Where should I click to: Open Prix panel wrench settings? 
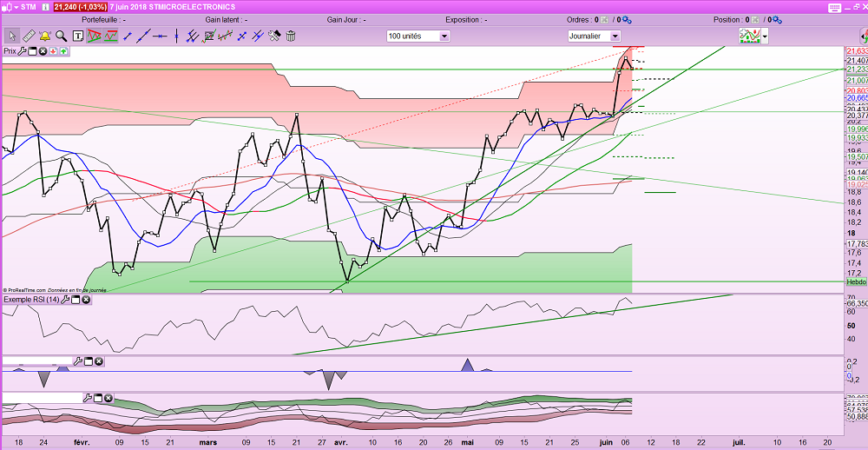[23, 51]
